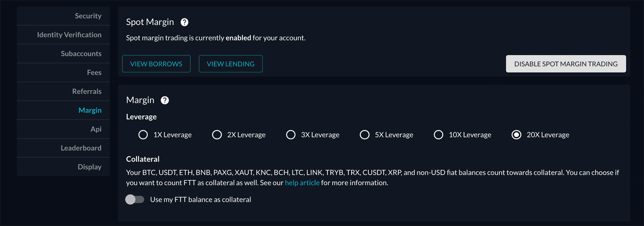Click the View Lending button

230,64
